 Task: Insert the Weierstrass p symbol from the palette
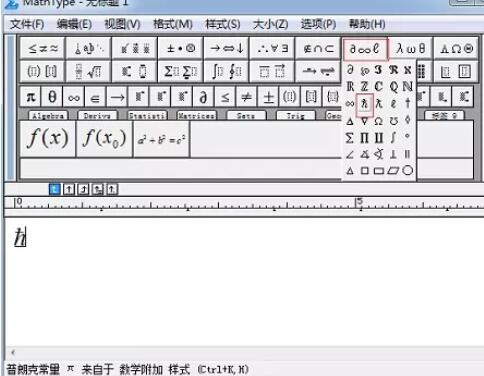(365, 70)
